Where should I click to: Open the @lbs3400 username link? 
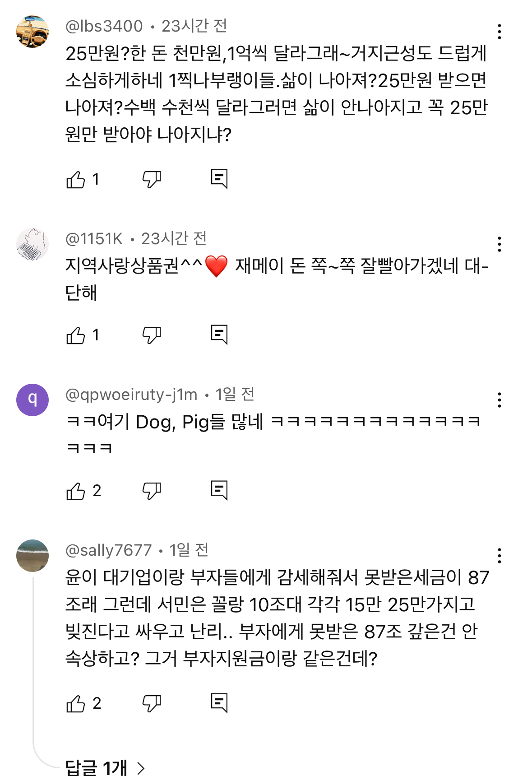(104, 26)
